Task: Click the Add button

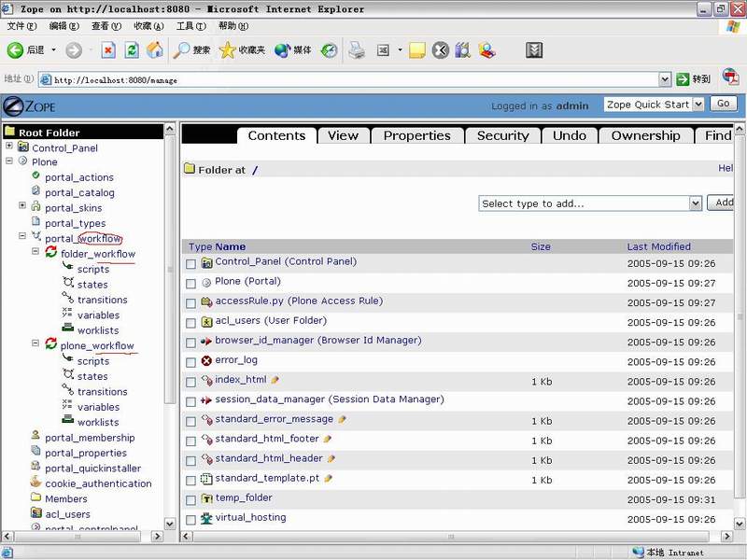Action: [x=721, y=203]
